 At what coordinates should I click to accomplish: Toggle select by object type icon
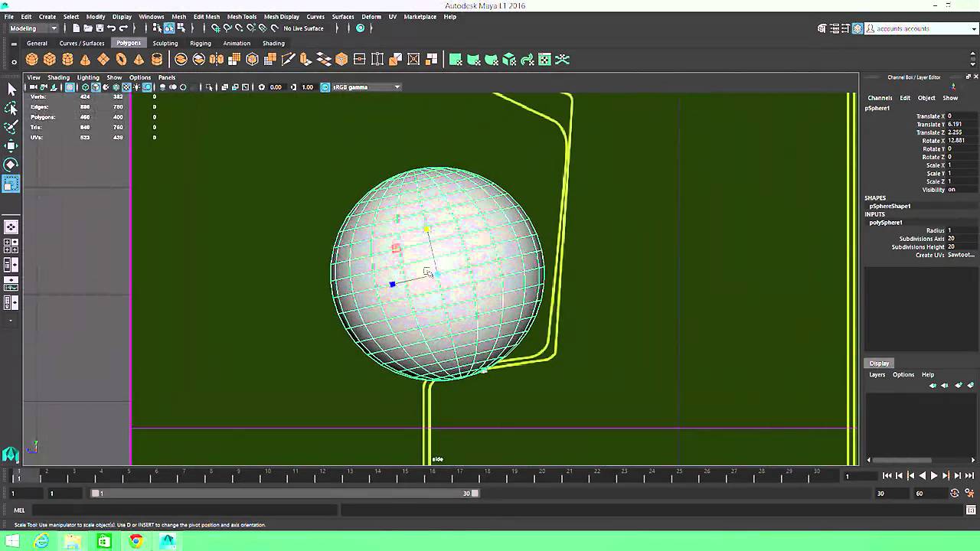(169, 28)
